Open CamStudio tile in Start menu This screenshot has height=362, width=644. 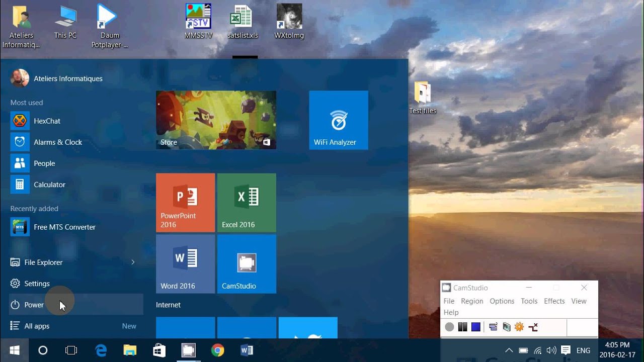click(x=247, y=264)
